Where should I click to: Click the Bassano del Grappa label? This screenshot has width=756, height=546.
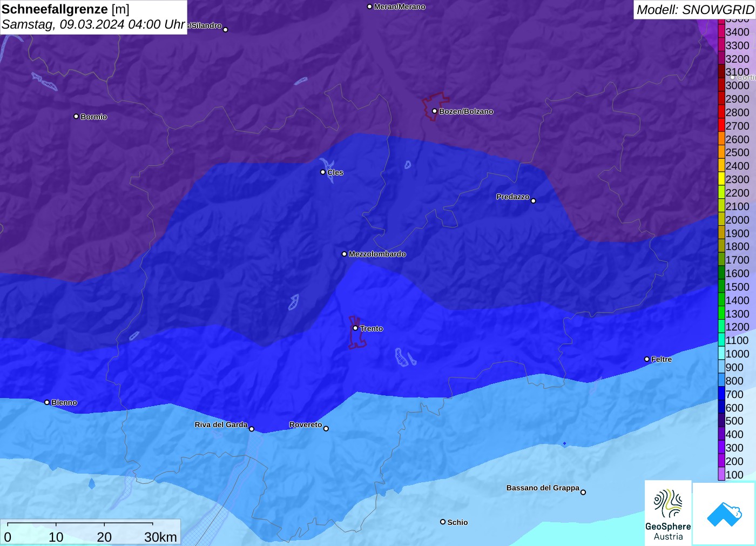point(543,488)
